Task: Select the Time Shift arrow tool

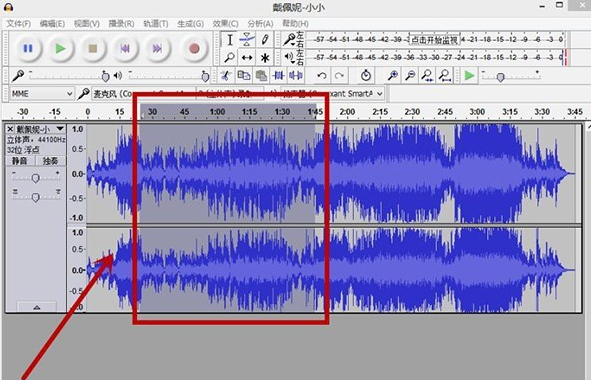Action: tap(247, 58)
